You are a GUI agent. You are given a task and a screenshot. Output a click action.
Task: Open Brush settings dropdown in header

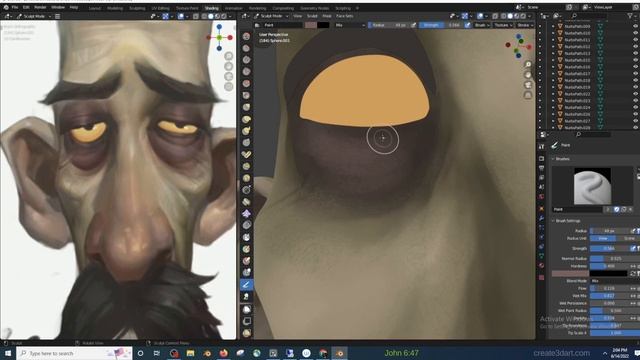pos(482,25)
